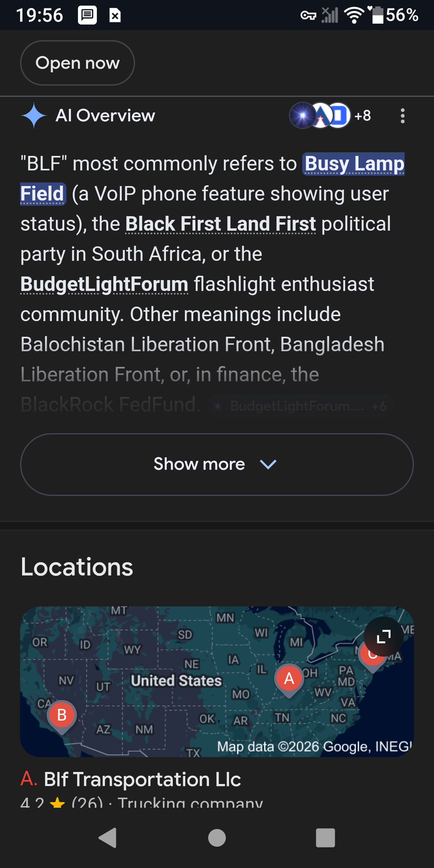The image size is (434, 868).
Task: Open the Blf Transportation Llc listing
Action: [143, 780]
